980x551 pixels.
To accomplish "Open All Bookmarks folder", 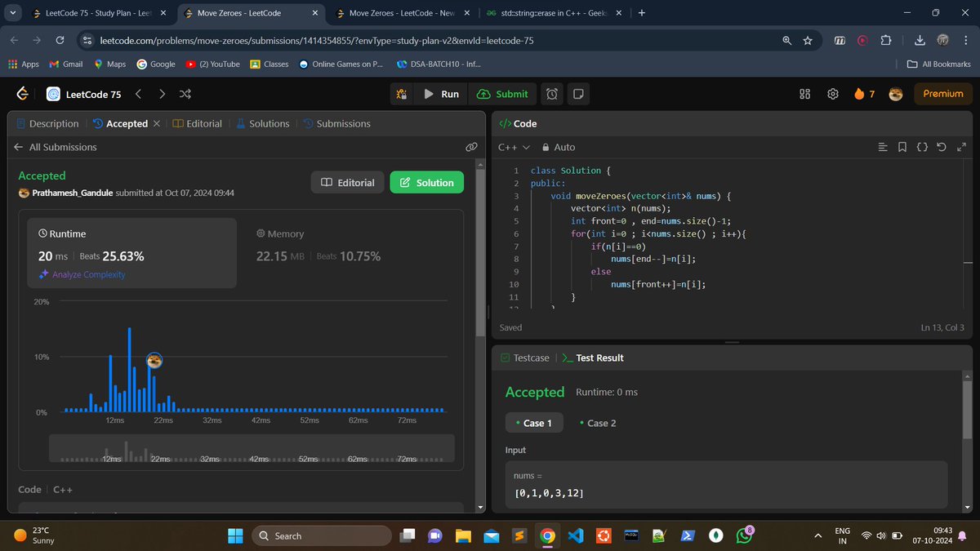I will coord(939,64).
